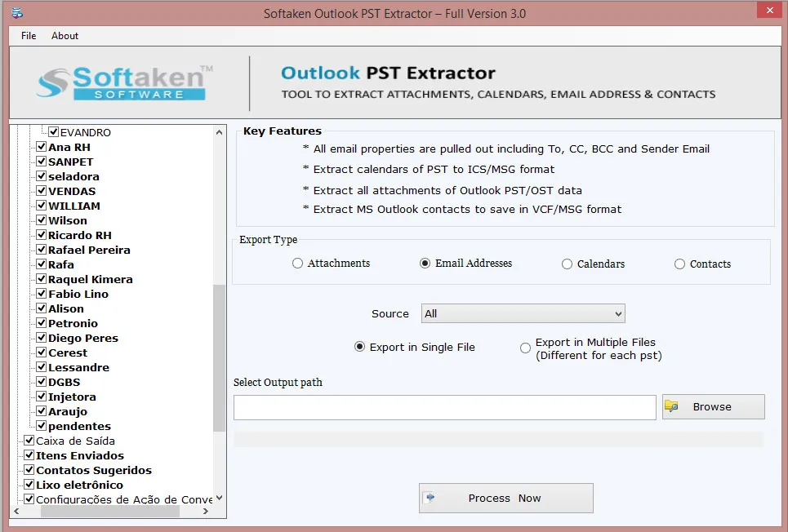788x532 pixels.
Task: Click the Softaken Software logo
Action: click(x=125, y=83)
